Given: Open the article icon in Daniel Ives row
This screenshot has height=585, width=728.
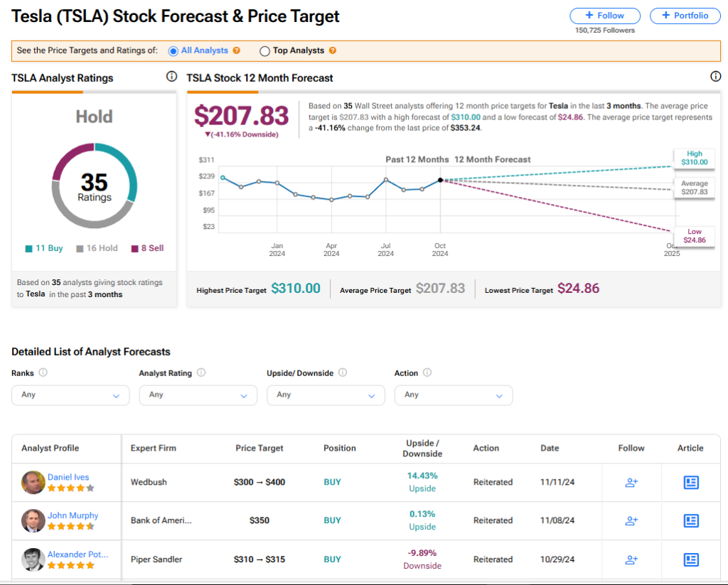Looking at the screenshot, I should click(690, 482).
